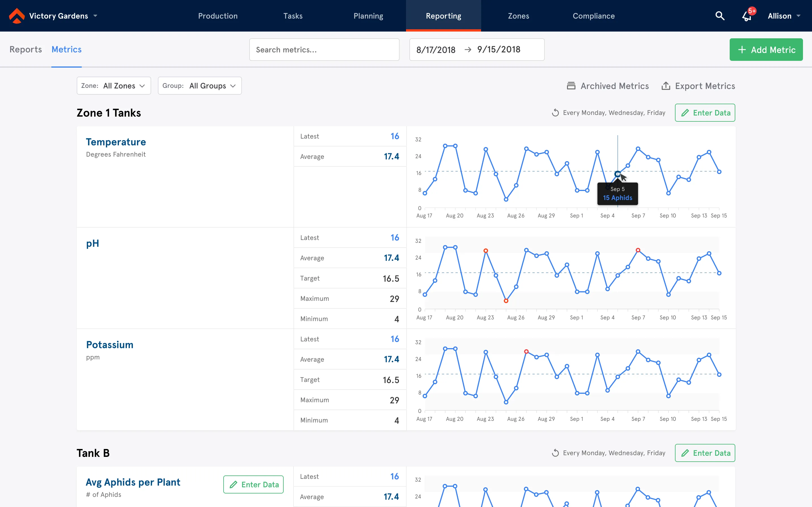
Task: Click the plus icon on Add Metric
Action: [x=742, y=49]
